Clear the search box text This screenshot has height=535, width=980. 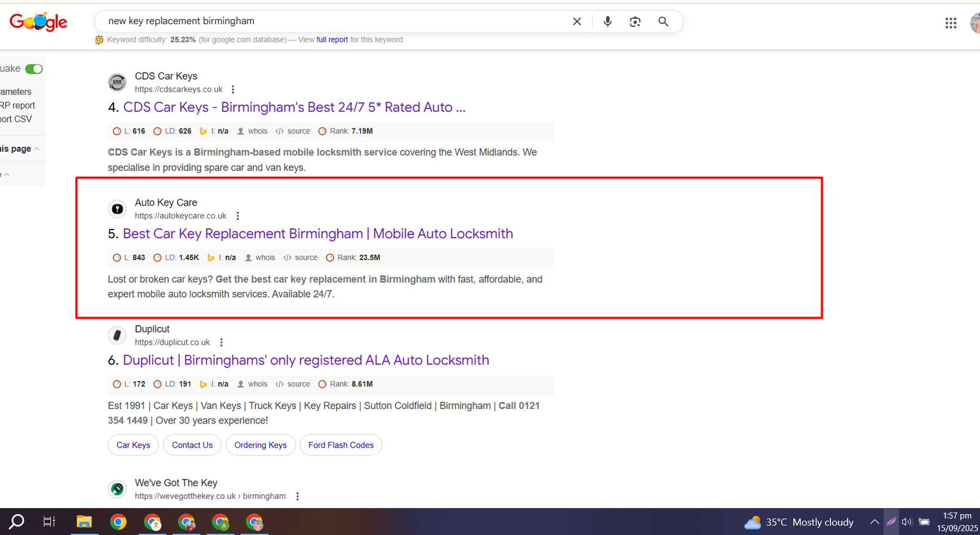[576, 21]
